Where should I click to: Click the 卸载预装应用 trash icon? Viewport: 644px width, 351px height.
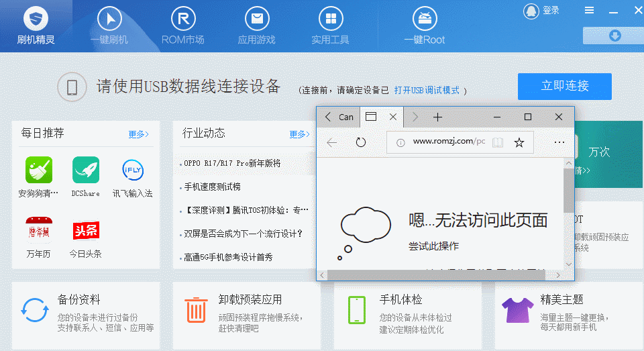tap(196, 310)
